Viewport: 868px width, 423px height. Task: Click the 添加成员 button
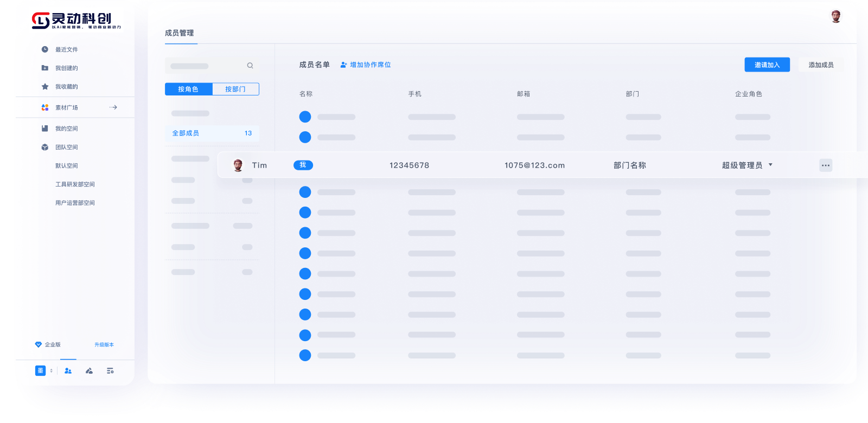821,65
